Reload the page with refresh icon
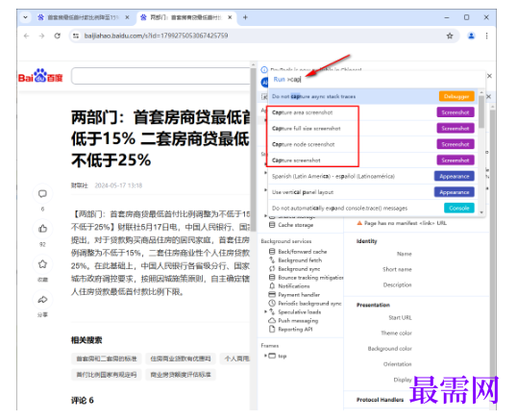The height and width of the screenshot is (420, 517). point(58,36)
